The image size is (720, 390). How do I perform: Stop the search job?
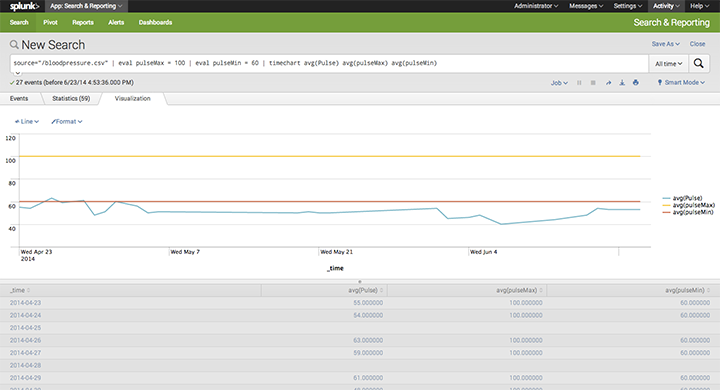[x=593, y=83]
